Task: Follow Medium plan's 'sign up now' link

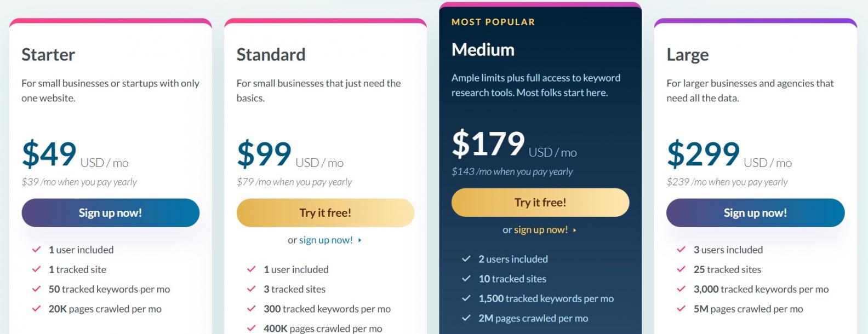Action: coord(540,230)
